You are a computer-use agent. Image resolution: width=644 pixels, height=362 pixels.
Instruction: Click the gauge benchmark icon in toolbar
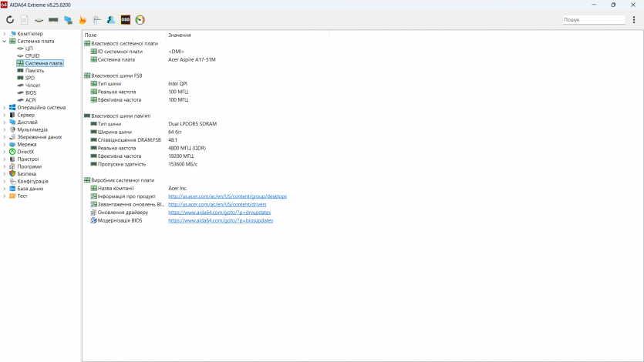click(140, 20)
